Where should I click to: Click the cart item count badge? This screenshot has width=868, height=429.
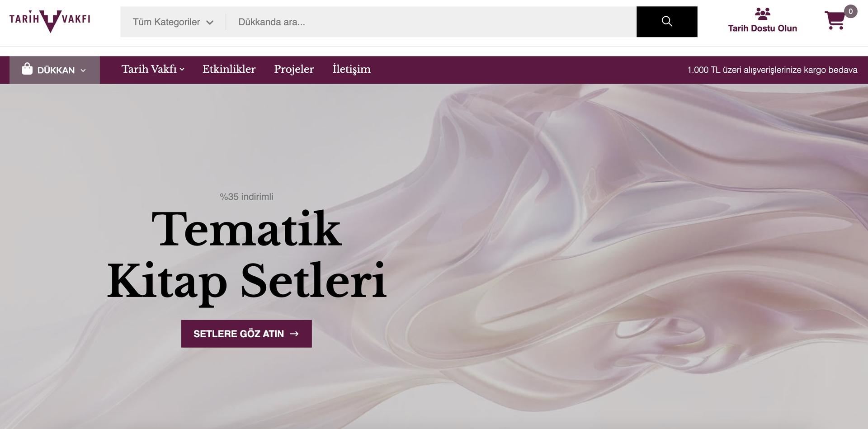[850, 11]
